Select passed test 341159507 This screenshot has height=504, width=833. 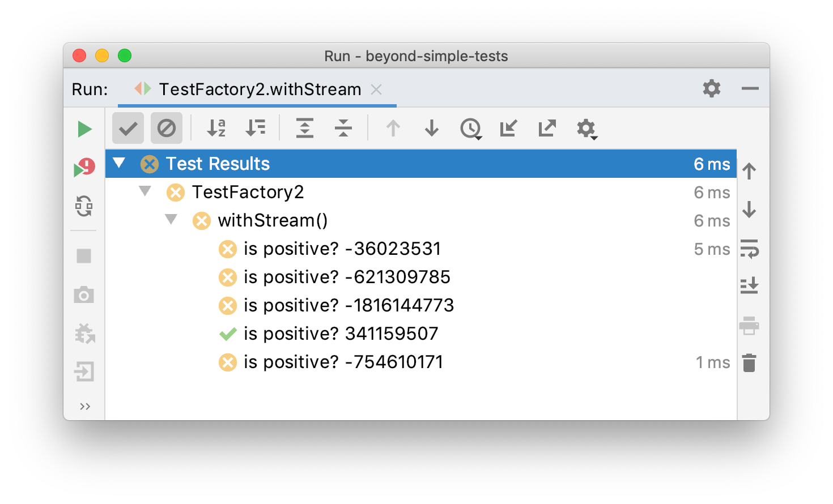[341, 334]
